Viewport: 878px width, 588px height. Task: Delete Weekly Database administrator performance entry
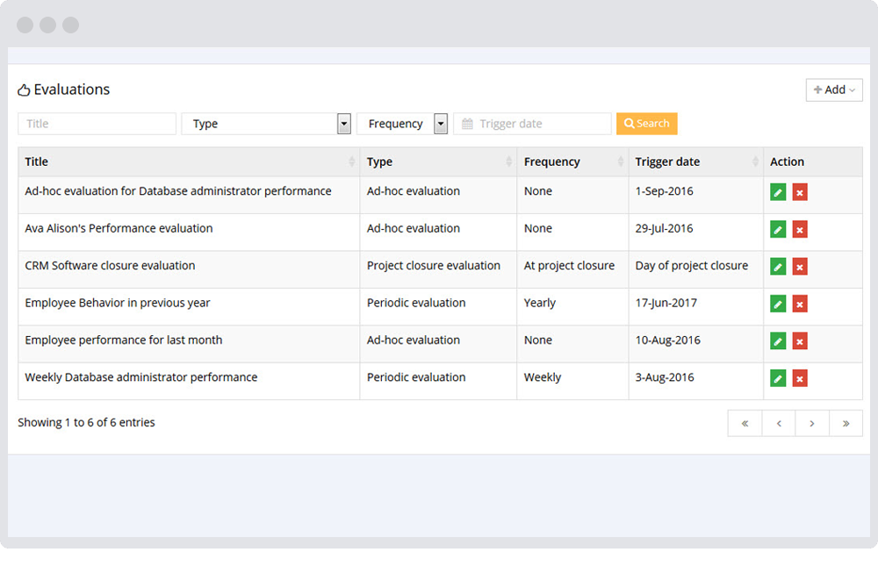(800, 378)
